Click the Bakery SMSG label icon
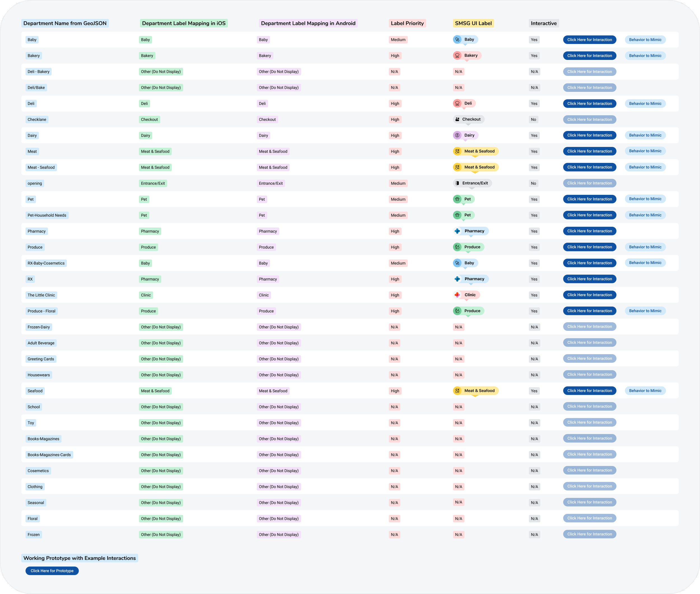 (x=457, y=55)
